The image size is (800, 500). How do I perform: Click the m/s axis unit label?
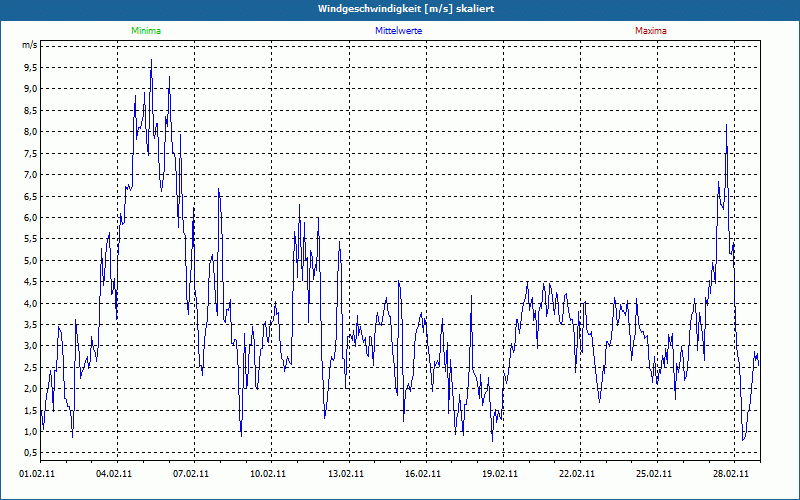tap(30, 45)
